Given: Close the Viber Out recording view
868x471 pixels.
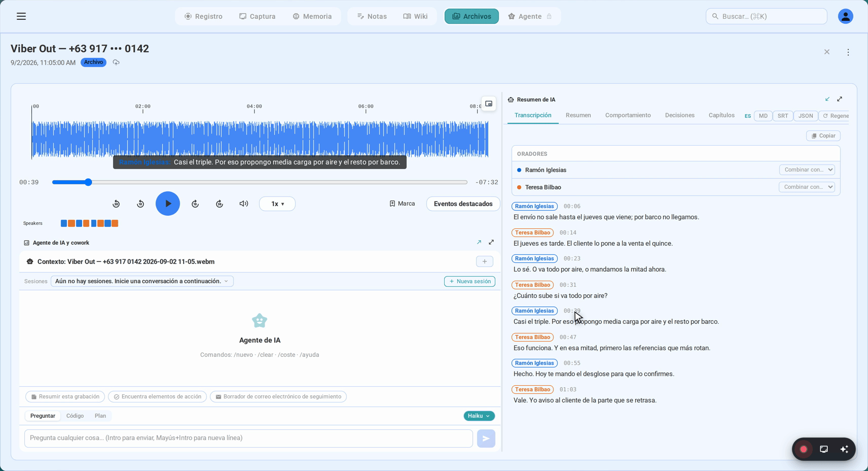Looking at the screenshot, I should click(x=827, y=52).
